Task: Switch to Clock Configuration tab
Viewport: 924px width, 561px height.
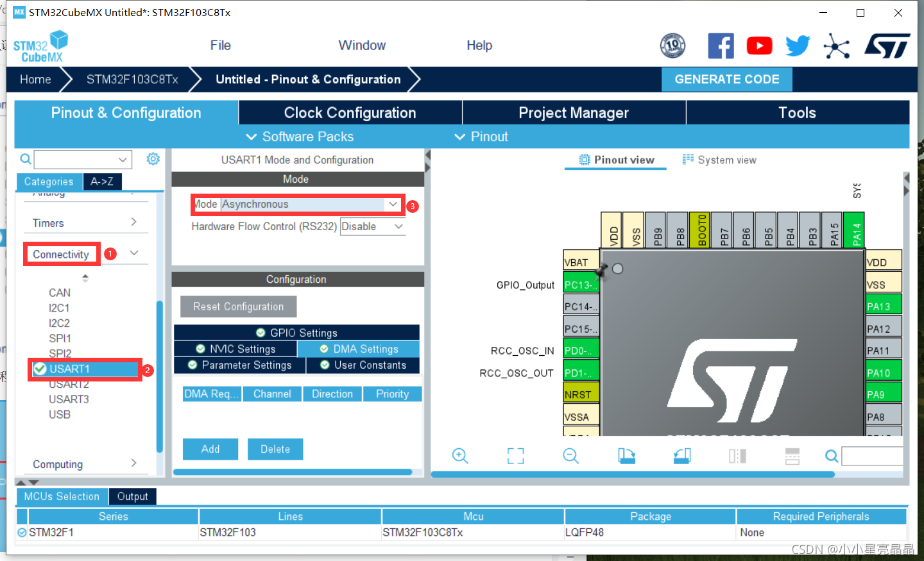Action: point(350,113)
